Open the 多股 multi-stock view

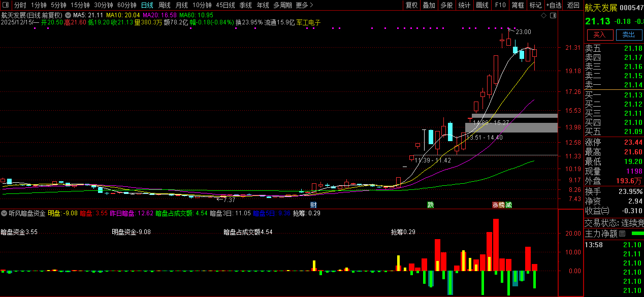(447, 5)
